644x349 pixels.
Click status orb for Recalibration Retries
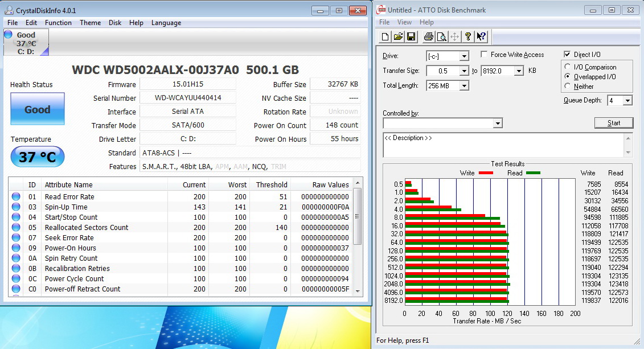(16, 269)
